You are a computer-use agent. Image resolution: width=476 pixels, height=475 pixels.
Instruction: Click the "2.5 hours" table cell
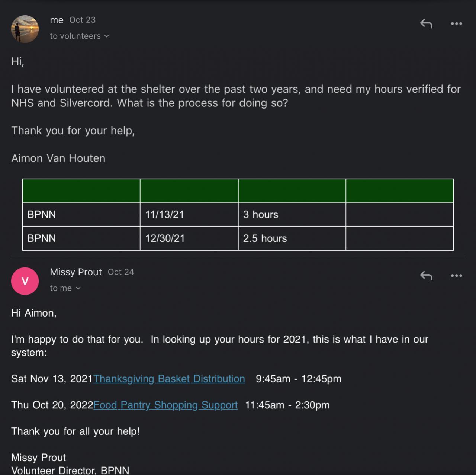(292, 238)
